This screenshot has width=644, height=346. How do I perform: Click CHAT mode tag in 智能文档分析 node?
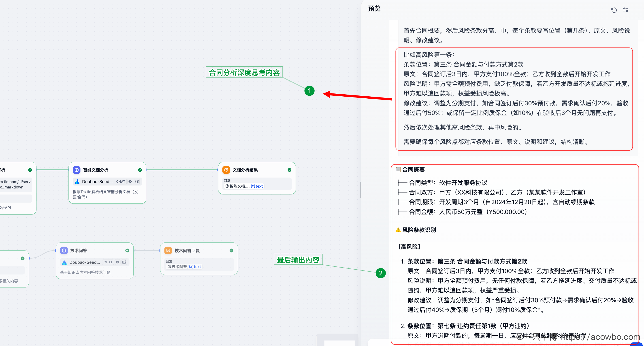pos(121,182)
